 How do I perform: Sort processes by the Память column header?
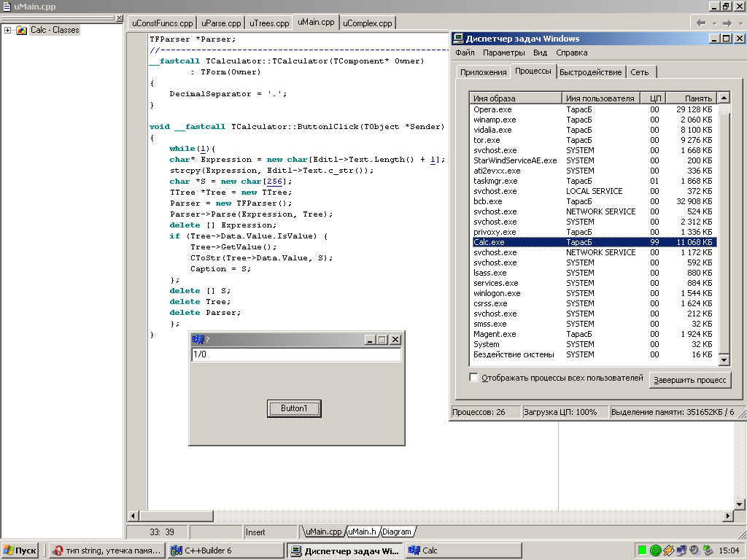pyautogui.click(x=691, y=98)
